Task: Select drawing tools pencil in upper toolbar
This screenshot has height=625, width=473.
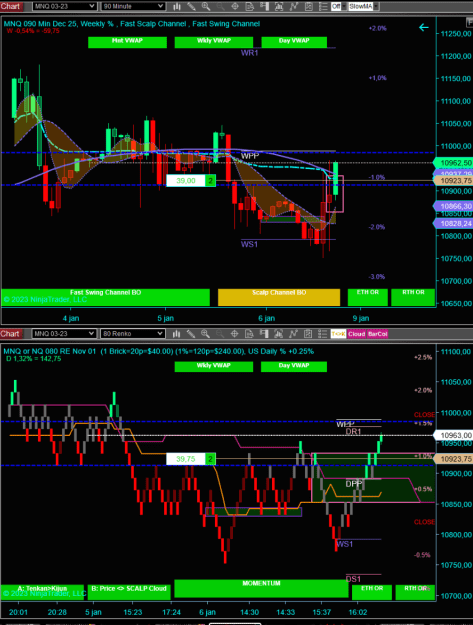Action: (x=191, y=6)
